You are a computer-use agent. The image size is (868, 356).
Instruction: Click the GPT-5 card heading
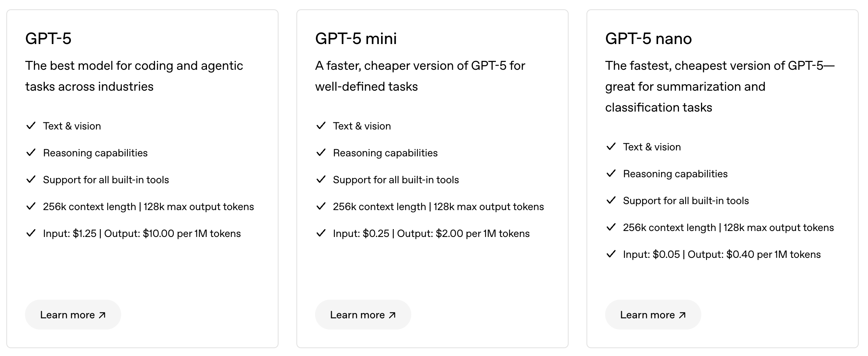tap(48, 38)
